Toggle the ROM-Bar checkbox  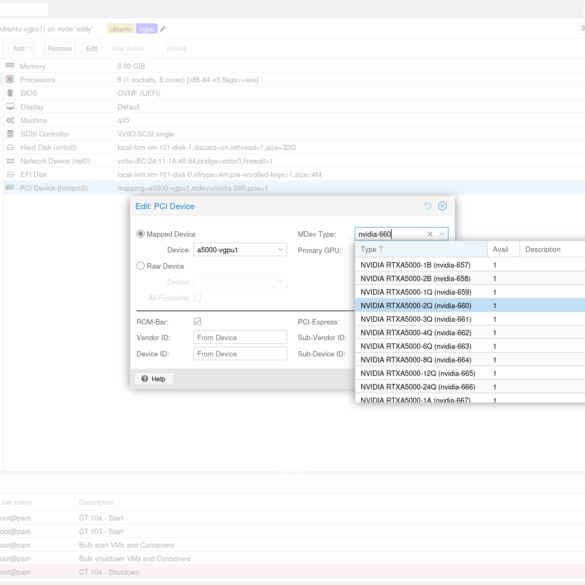click(x=197, y=322)
